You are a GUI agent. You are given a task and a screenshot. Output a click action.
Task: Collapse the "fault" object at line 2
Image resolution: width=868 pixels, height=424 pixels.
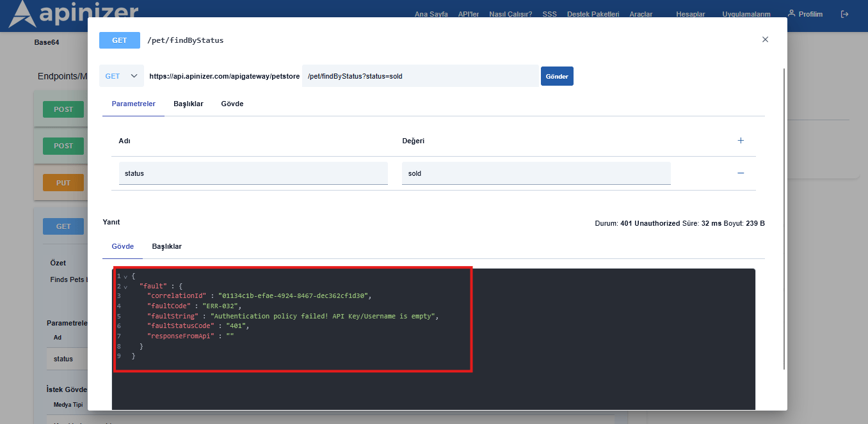pyautogui.click(x=125, y=287)
